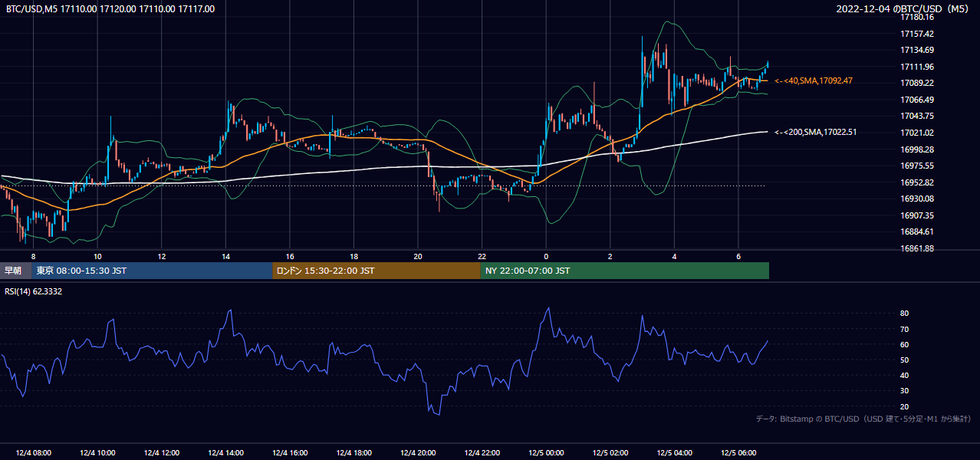Click the RSI(14) 62.3332 indicator label
980x460 pixels.
[x=34, y=291]
